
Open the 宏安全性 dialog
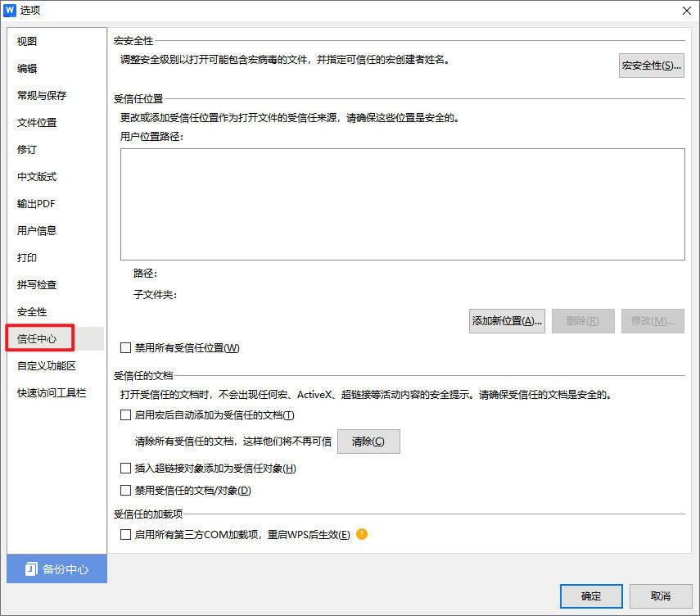(651, 66)
